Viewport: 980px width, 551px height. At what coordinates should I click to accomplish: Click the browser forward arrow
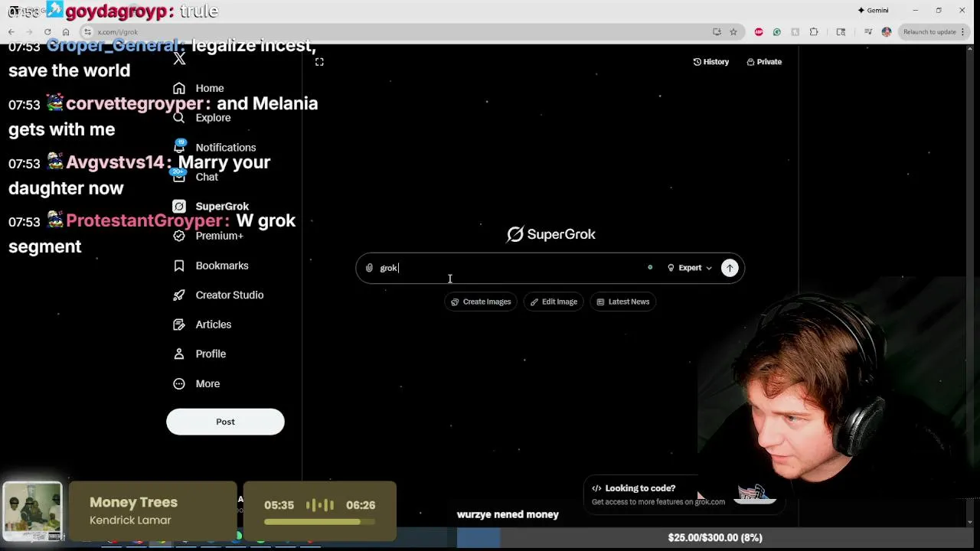(29, 32)
